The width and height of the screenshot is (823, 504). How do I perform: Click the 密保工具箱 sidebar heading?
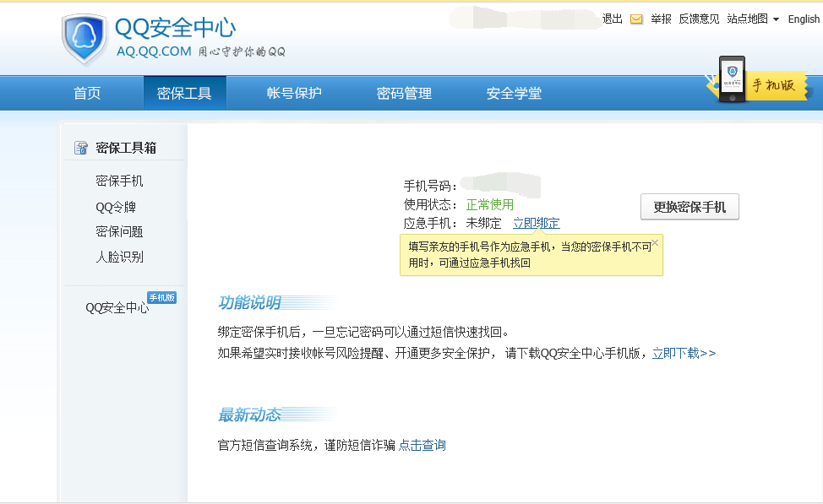pyautogui.click(x=126, y=148)
